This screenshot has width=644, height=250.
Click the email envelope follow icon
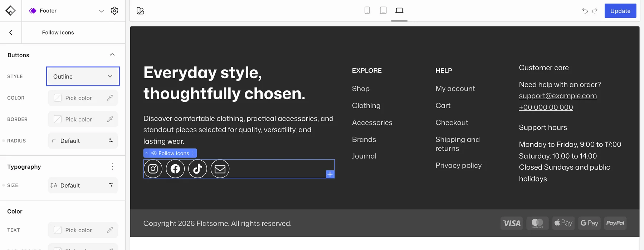click(220, 169)
